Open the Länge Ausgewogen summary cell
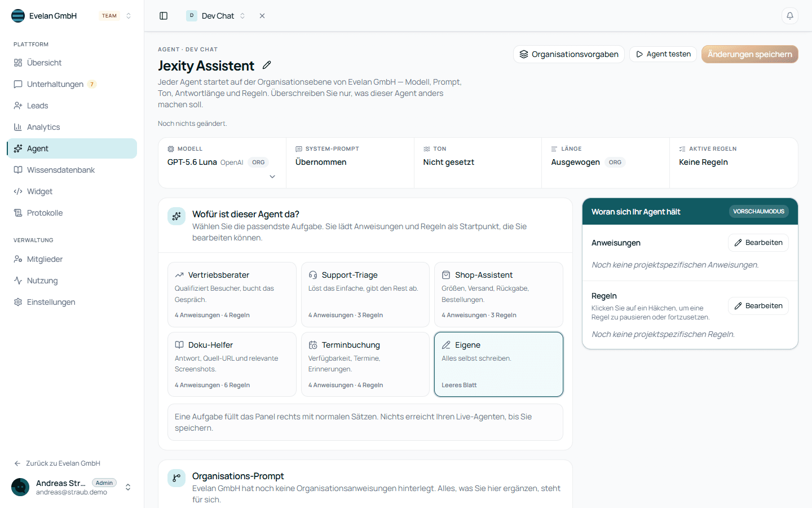812x508 pixels. 606,163
